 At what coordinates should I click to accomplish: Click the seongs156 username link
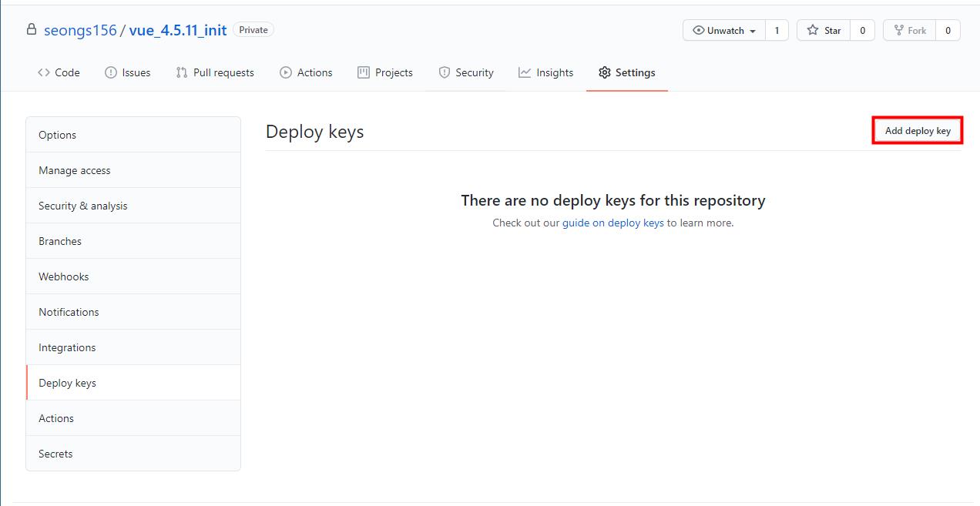[x=80, y=29]
